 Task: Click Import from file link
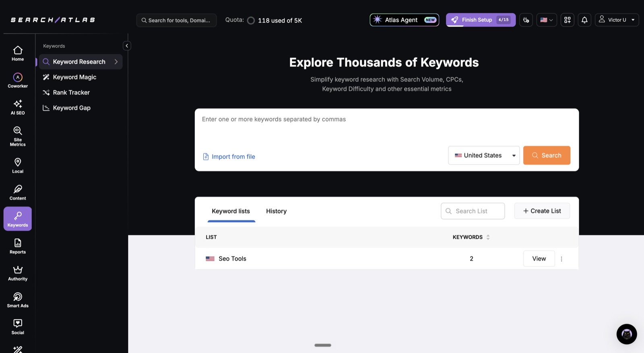pyautogui.click(x=229, y=157)
